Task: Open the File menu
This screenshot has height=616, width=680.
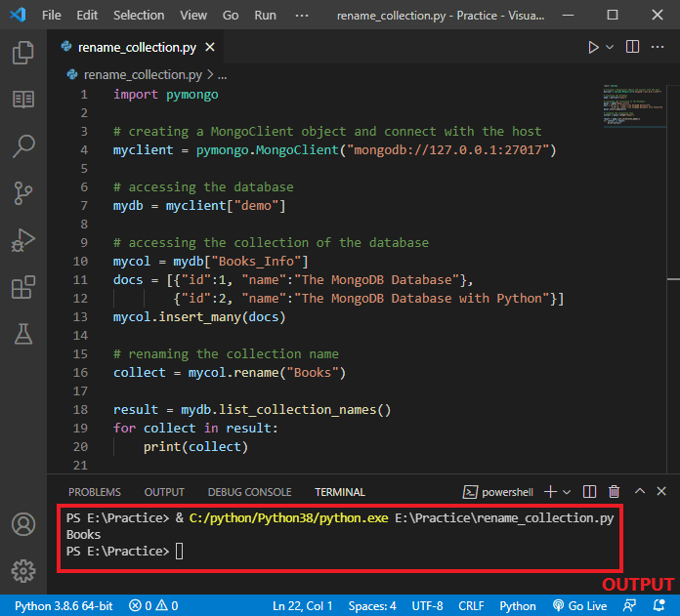Action: click(51, 16)
